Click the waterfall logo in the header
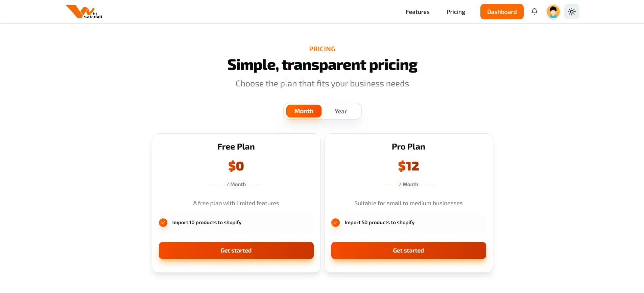 coord(84,11)
